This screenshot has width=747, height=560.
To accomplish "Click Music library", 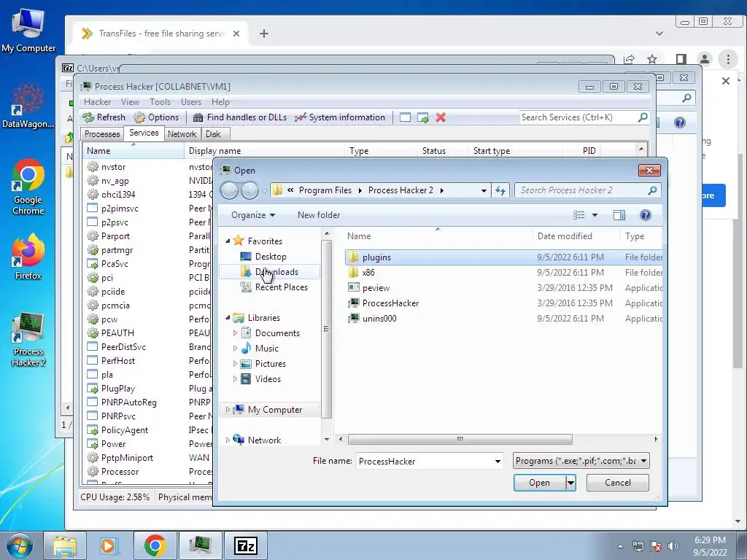I will click(266, 348).
